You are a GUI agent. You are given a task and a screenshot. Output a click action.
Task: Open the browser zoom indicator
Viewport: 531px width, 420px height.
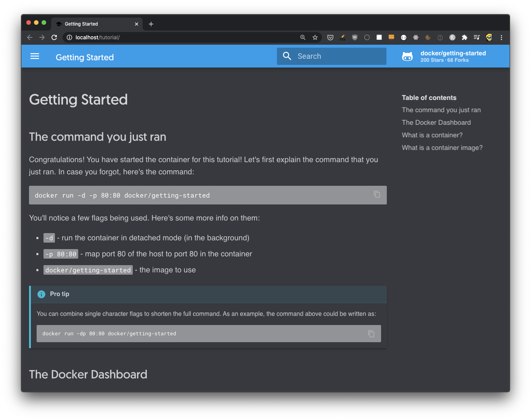pyautogui.click(x=303, y=37)
